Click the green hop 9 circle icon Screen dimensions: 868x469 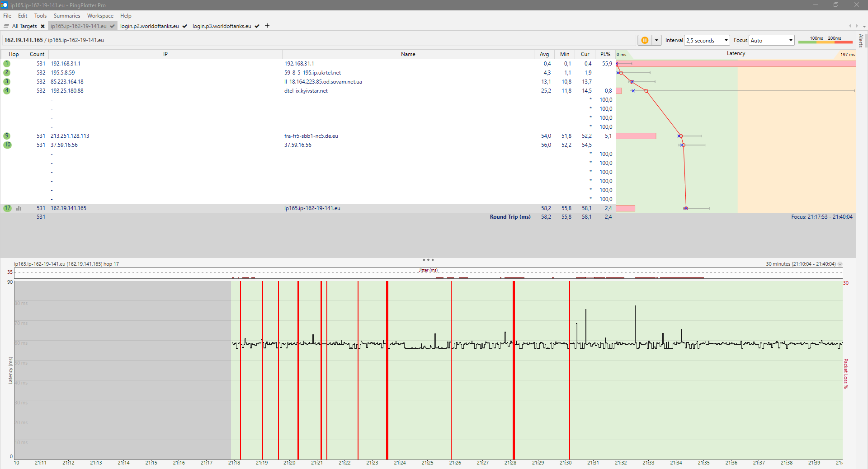(x=7, y=136)
